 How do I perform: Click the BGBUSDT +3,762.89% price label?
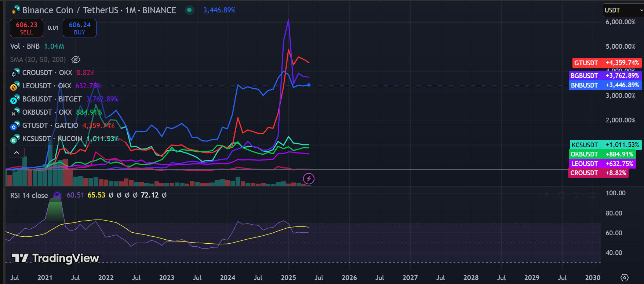click(x=605, y=75)
